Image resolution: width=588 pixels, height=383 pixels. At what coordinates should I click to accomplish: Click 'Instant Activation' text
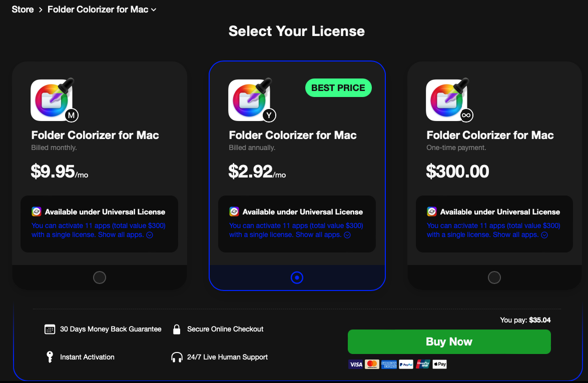[x=87, y=357]
